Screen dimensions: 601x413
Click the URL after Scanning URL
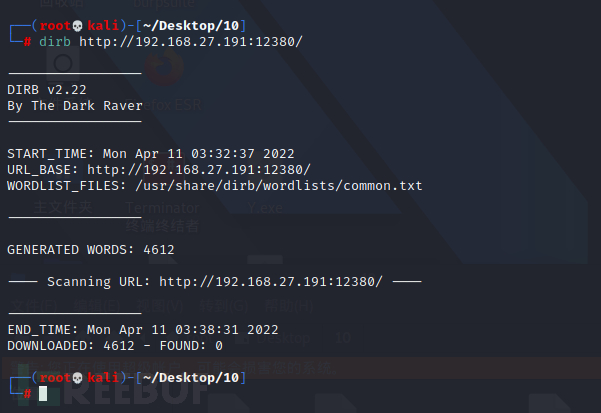point(270,282)
